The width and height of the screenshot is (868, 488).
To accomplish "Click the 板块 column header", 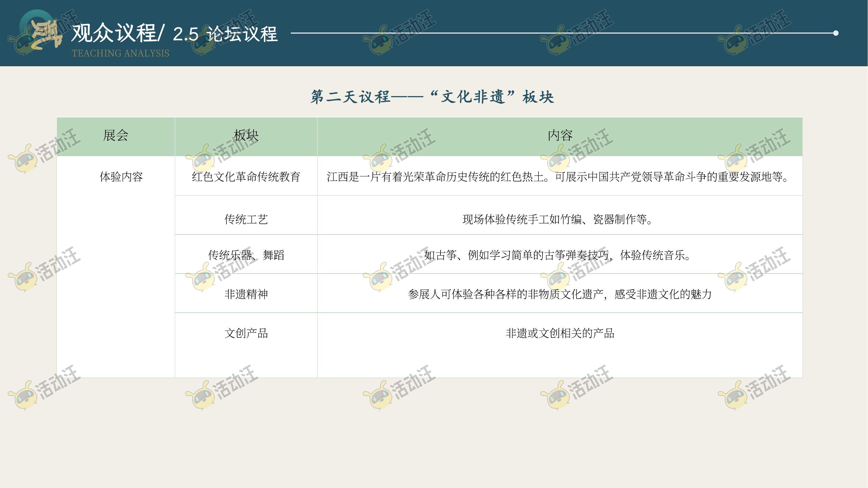I will [246, 135].
